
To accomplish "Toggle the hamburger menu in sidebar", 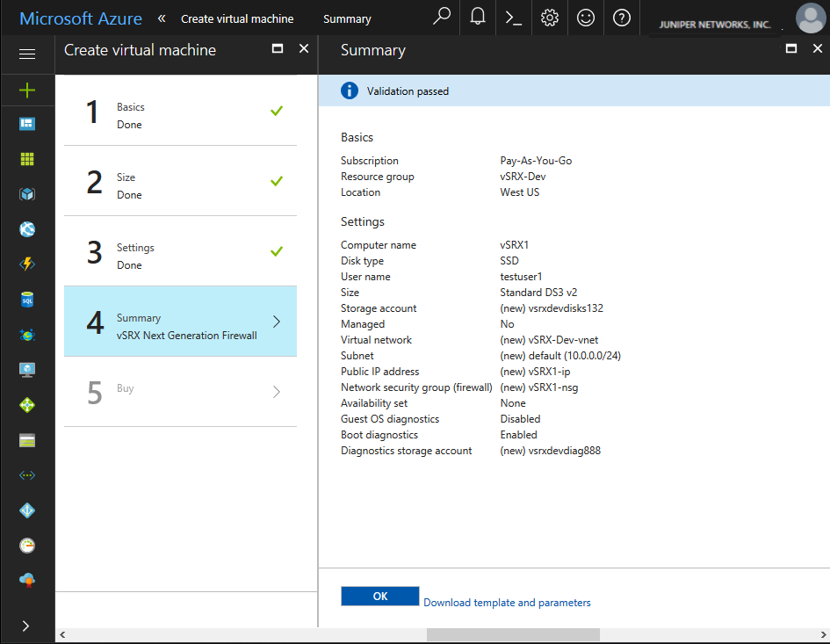I will (27, 54).
